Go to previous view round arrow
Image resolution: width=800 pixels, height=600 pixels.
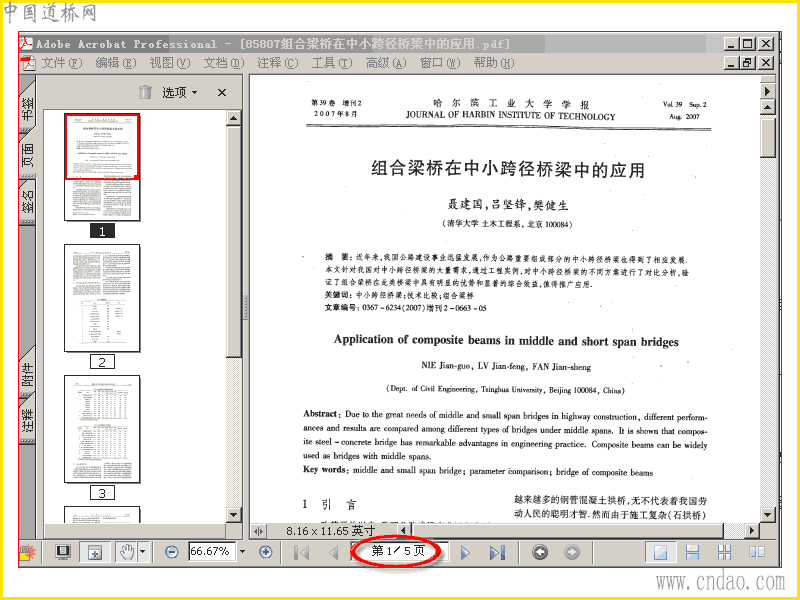pyautogui.click(x=540, y=552)
